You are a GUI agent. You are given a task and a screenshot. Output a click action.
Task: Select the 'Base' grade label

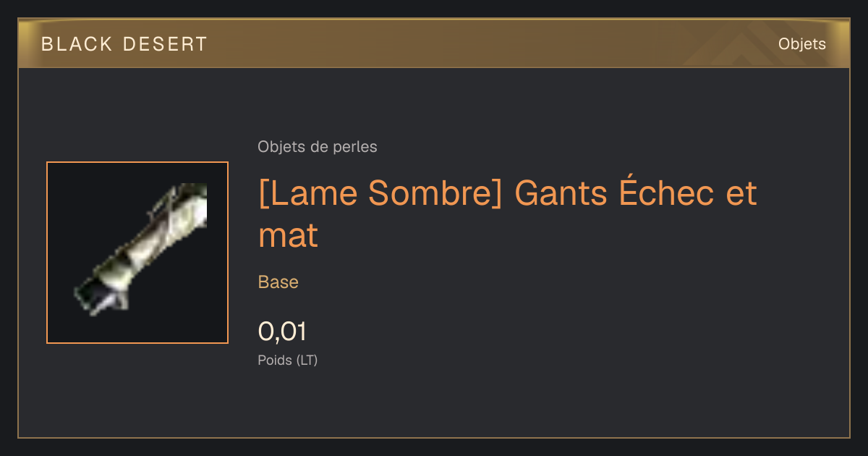coord(278,282)
